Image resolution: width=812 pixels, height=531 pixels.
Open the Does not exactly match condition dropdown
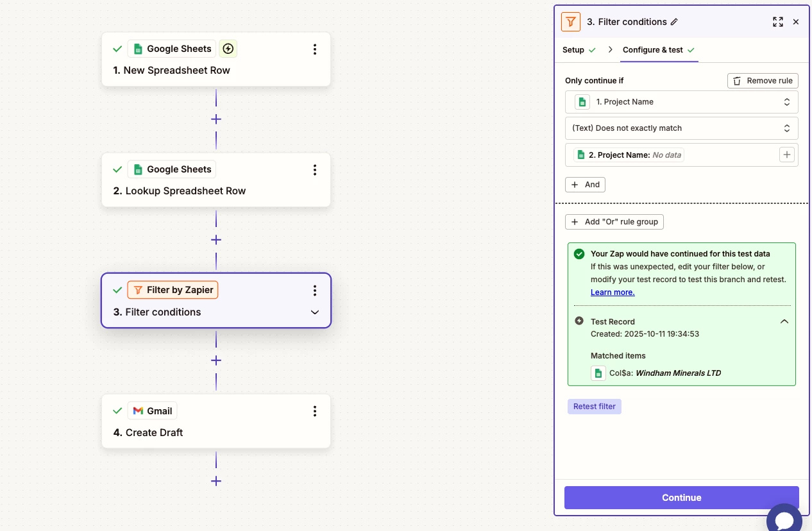tap(682, 128)
